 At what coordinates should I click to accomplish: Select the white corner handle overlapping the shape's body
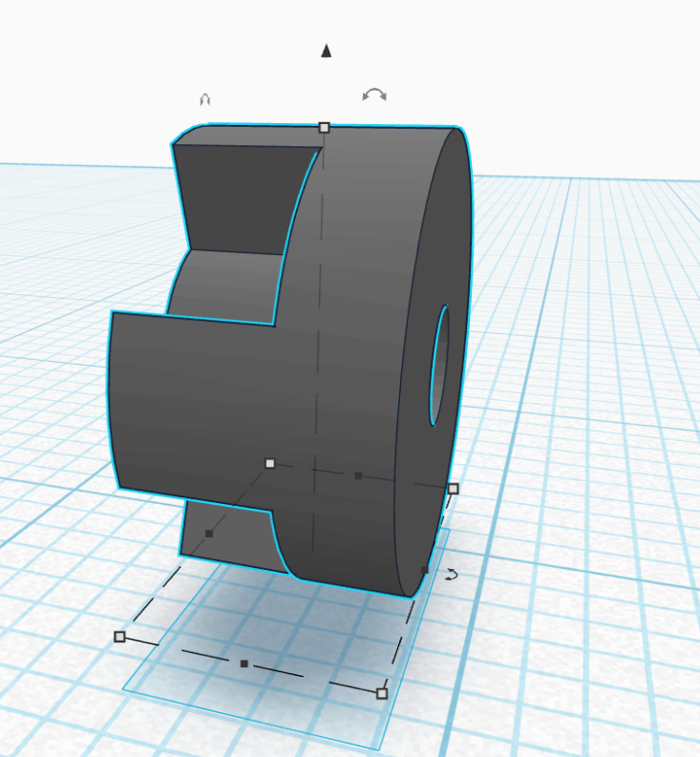(x=270, y=463)
